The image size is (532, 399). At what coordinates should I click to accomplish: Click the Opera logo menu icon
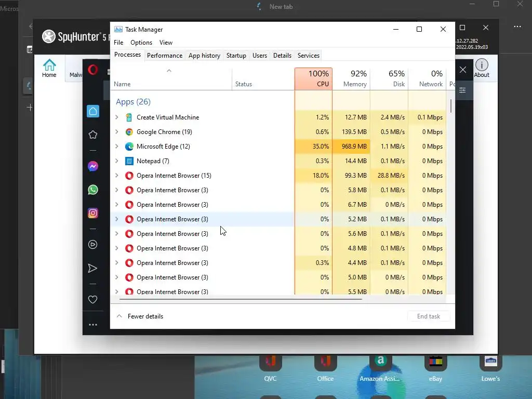pyautogui.click(x=92, y=70)
